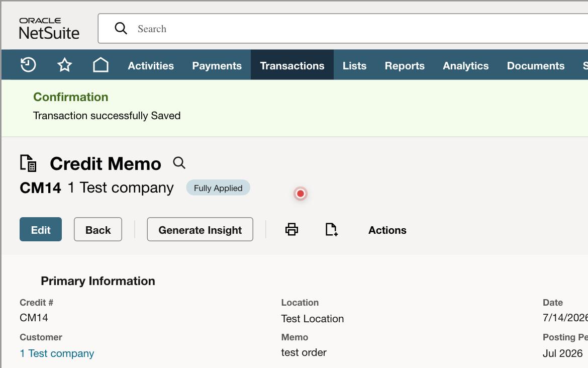This screenshot has width=588, height=368.
Task: Click the Back button
Action: [x=98, y=230]
